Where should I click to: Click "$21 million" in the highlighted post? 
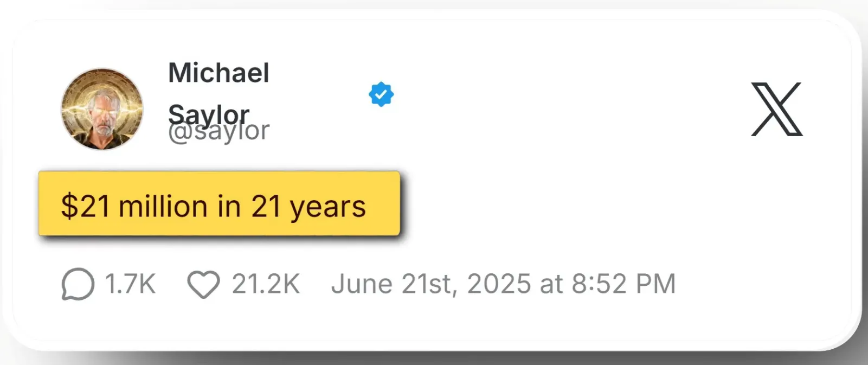(134, 206)
